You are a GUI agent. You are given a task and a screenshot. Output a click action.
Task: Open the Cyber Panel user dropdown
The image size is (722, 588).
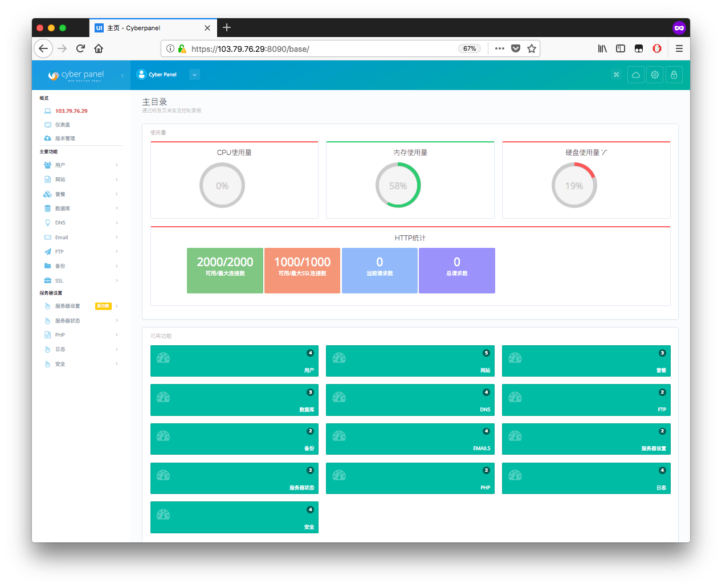[194, 75]
